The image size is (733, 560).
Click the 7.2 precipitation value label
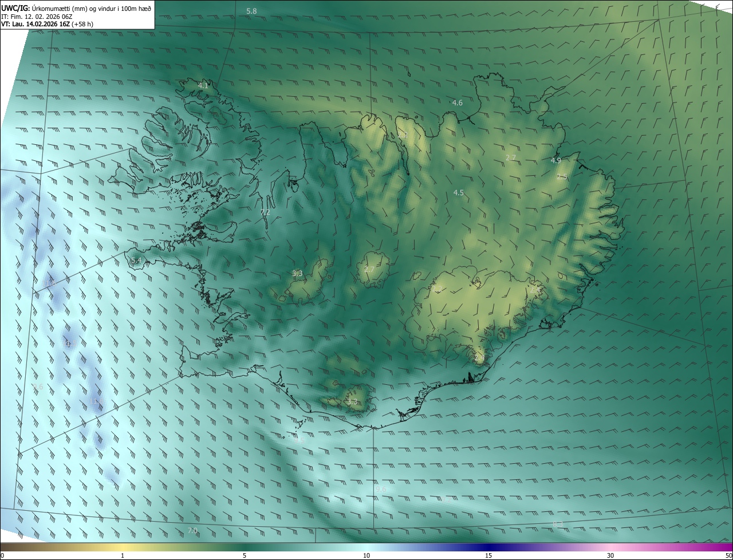pyautogui.click(x=265, y=212)
